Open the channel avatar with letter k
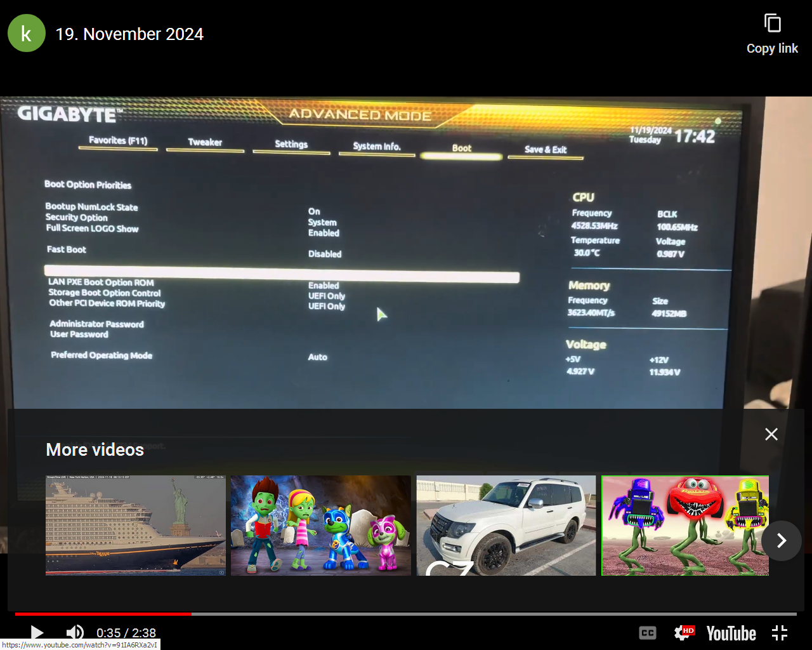812x650 pixels. [26, 33]
